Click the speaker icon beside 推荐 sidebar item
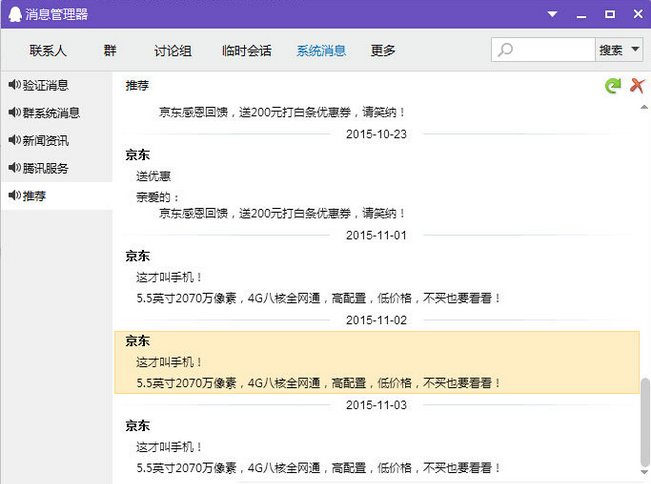Image resolution: width=651 pixels, height=484 pixels. 15,195
